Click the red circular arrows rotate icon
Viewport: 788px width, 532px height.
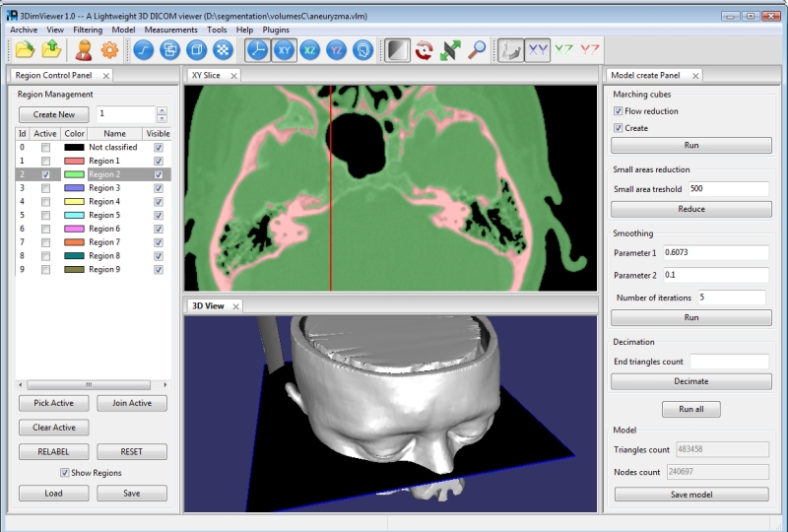coord(425,50)
